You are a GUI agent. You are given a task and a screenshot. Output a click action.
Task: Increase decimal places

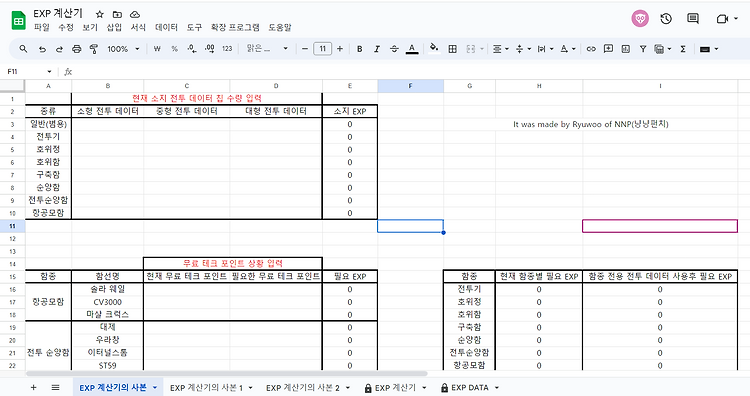pyautogui.click(x=210, y=49)
